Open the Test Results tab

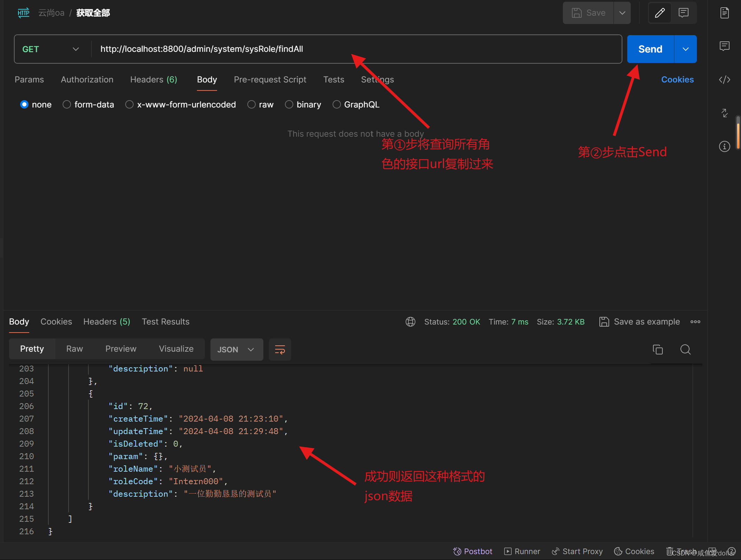[x=166, y=322]
